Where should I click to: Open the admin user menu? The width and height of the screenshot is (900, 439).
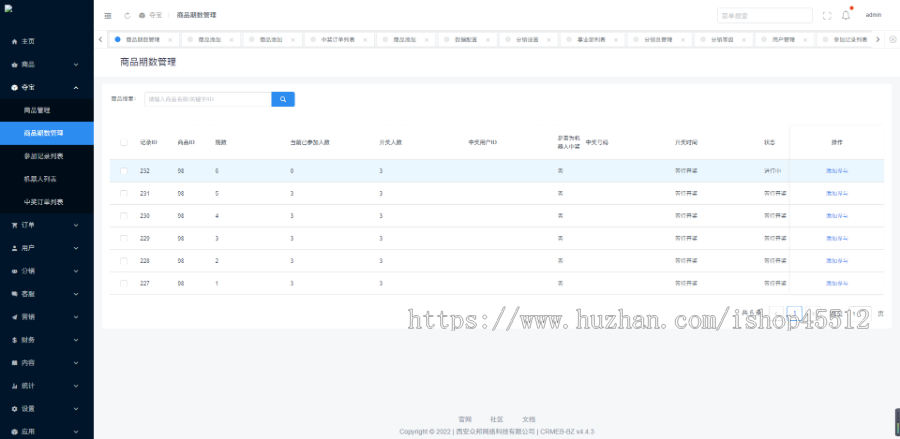coord(873,16)
